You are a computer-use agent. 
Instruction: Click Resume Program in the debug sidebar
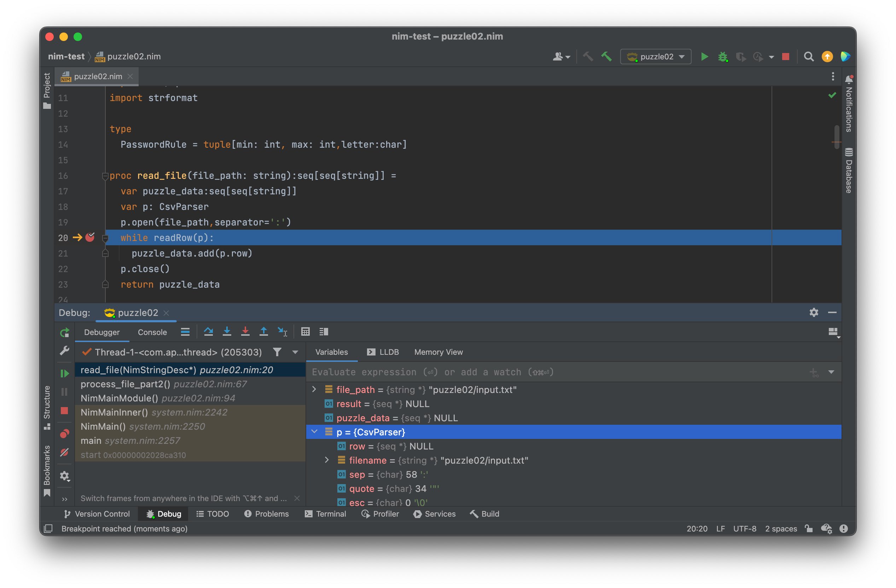coord(64,373)
